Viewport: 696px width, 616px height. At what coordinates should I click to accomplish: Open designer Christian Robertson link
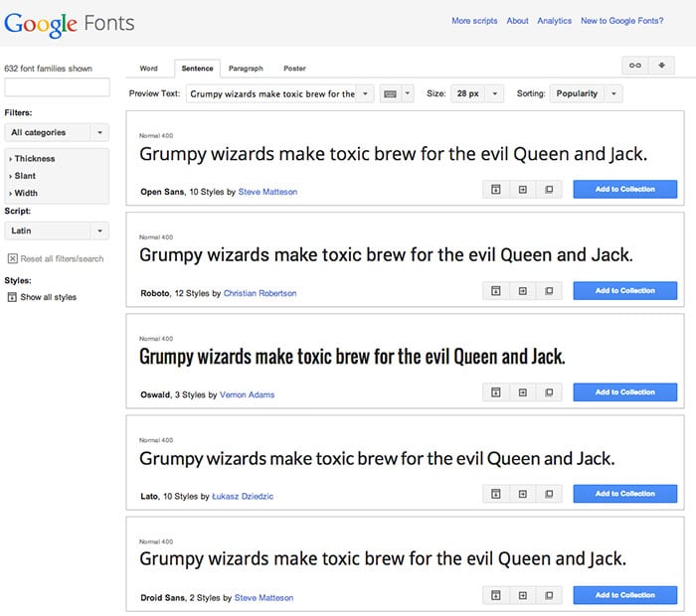coord(261,293)
